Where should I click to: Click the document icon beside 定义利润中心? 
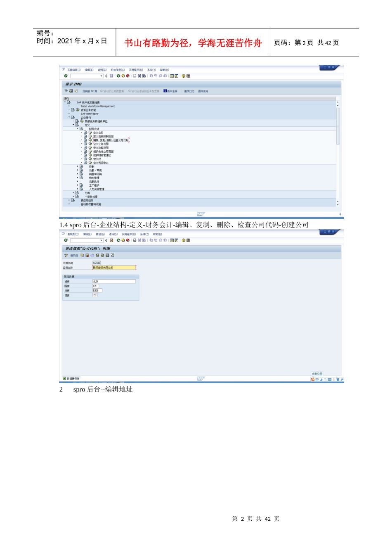coord(85,163)
